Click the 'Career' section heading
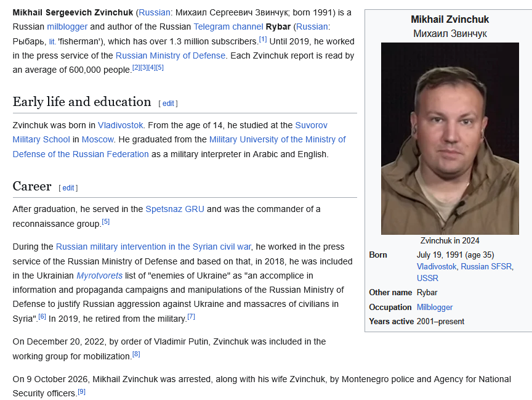Screen dimensions: 532x400 coord(32,186)
